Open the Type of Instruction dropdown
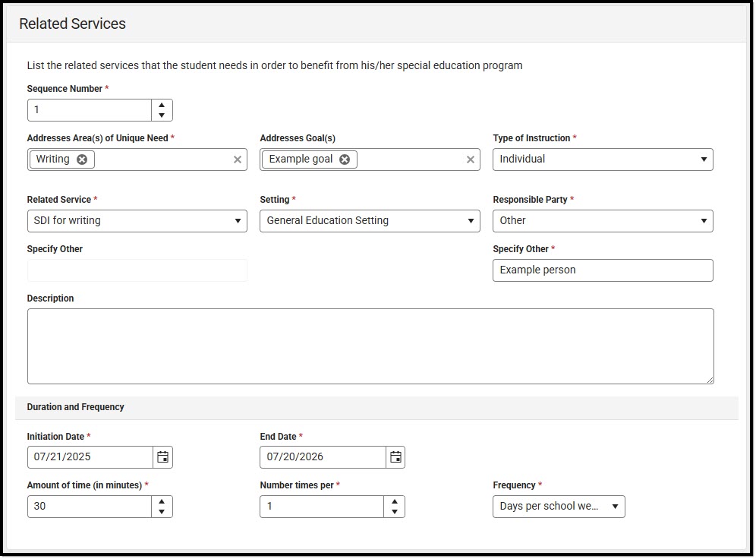Viewport: 756px width, 559px height. pos(603,159)
